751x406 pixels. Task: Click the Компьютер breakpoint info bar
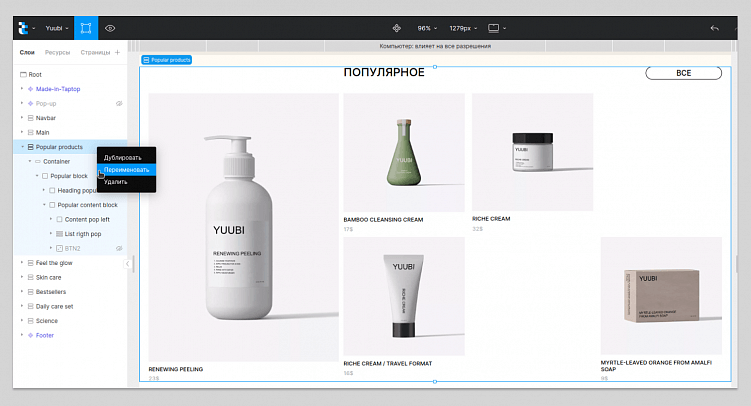[x=435, y=46]
